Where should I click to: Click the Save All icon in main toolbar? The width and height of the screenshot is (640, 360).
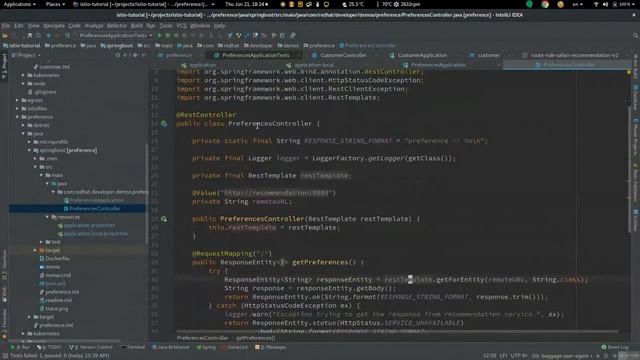(30, 36)
